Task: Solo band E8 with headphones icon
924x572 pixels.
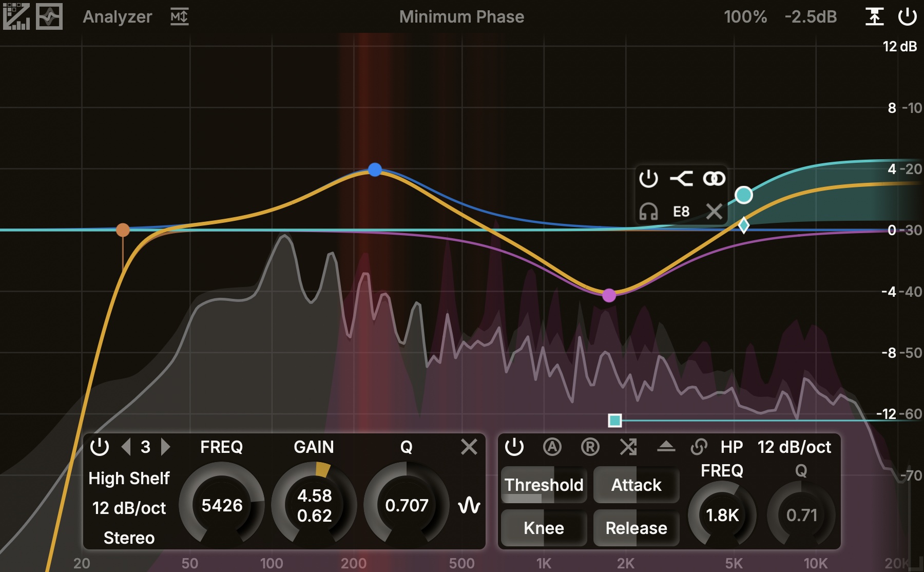Action: tap(648, 211)
